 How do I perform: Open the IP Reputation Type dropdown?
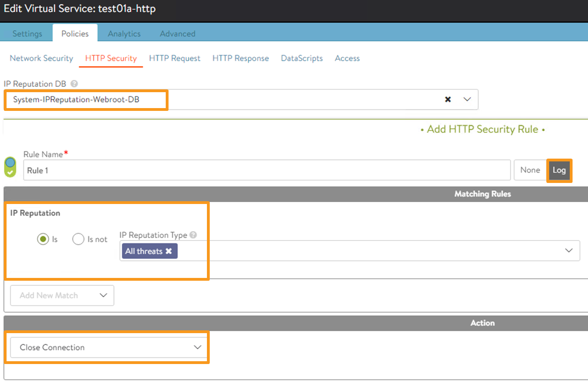pyautogui.click(x=569, y=251)
